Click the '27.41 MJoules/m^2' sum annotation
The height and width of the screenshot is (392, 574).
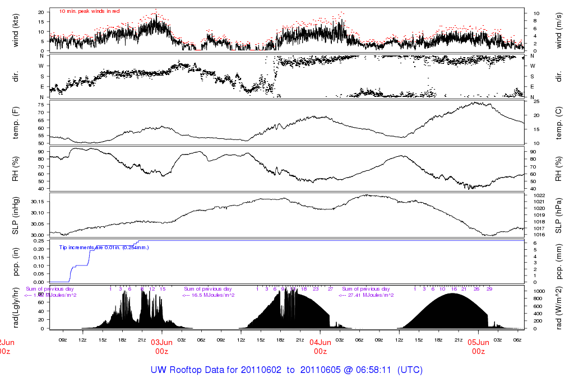(371, 295)
